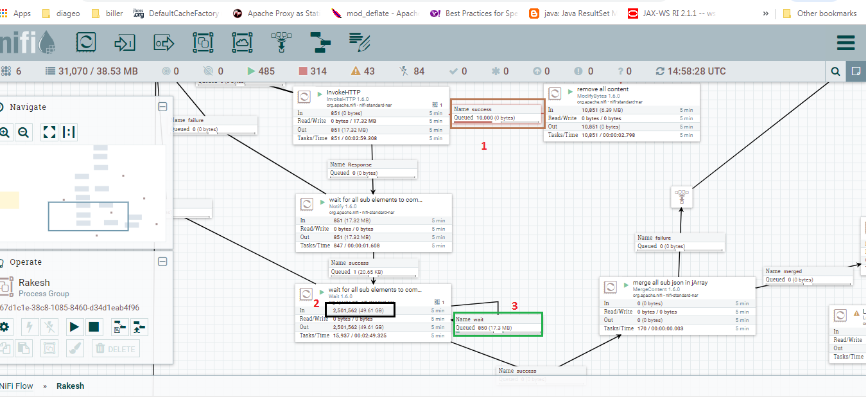This screenshot has height=401, width=868.
Task: Click the queued 31,070 / 38.53 MB status
Action: (x=92, y=71)
